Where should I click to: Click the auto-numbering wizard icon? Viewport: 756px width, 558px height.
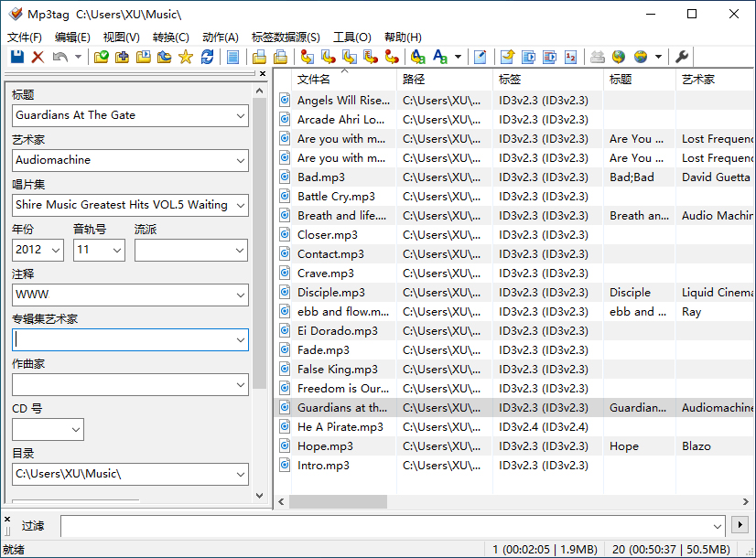coord(571,57)
